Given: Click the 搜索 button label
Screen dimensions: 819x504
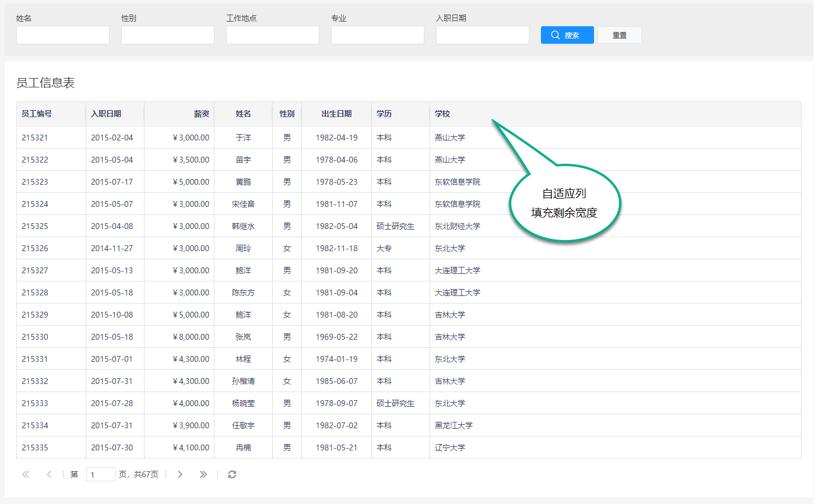Looking at the screenshot, I should pos(572,36).
